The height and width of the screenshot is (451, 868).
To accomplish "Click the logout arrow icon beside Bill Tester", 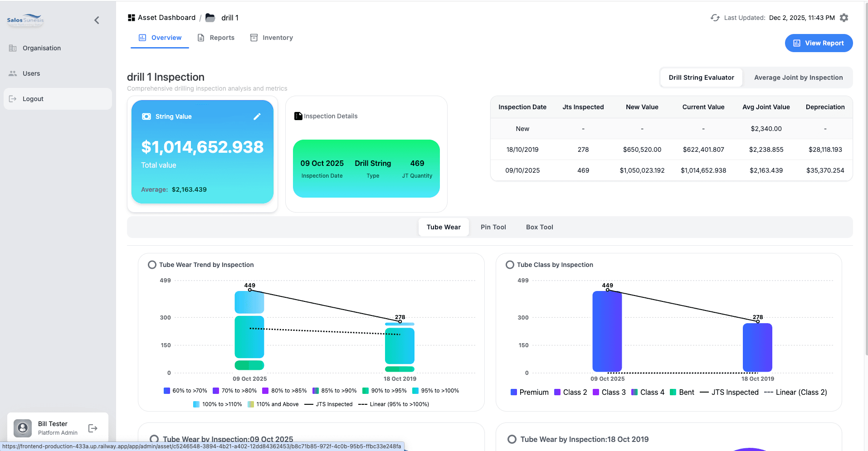I will pos(93,428).
